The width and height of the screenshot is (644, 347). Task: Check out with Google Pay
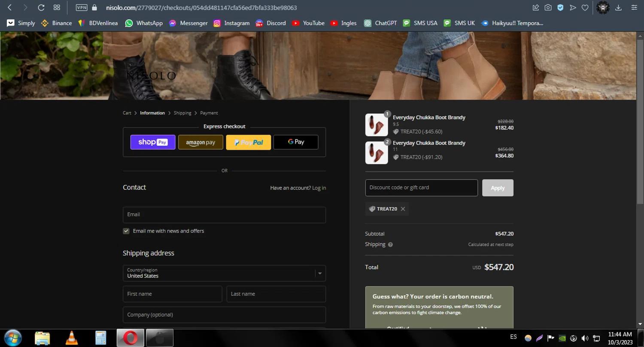[x=296, y=142]
